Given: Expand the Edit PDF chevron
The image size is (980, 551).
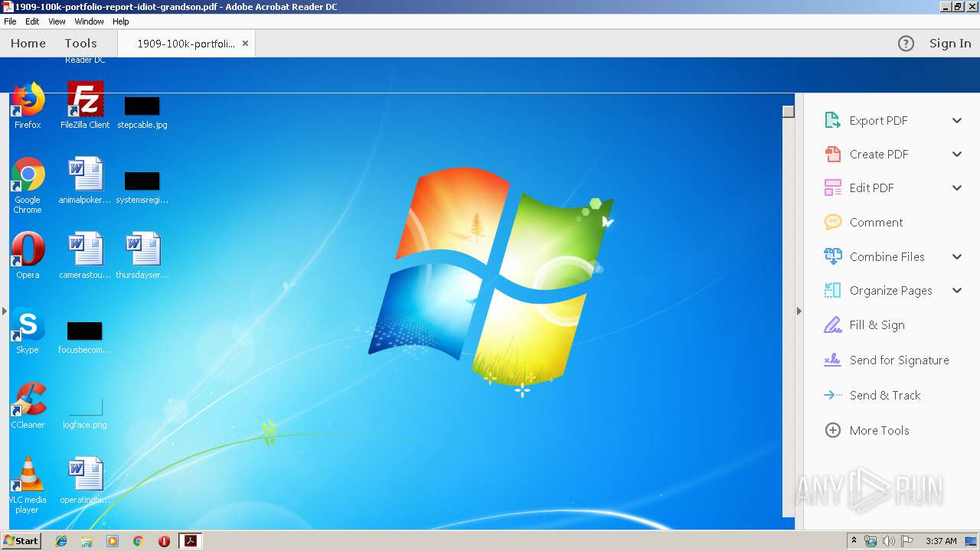Looking at the screenshot, I should (x=957, y=187).
